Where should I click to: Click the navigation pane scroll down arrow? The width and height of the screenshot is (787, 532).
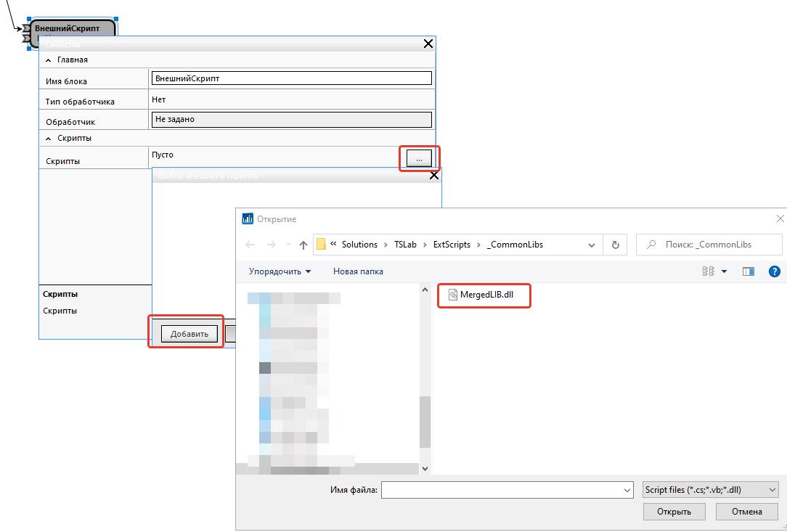(x=425, y=469)
